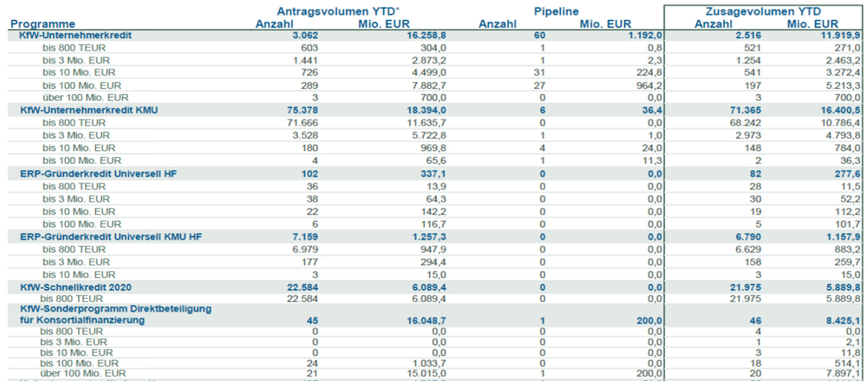Image resolution: width=868 pixels, height=387 pixels.
Task: Select the cell '947,9'
Action: [433, 249]
